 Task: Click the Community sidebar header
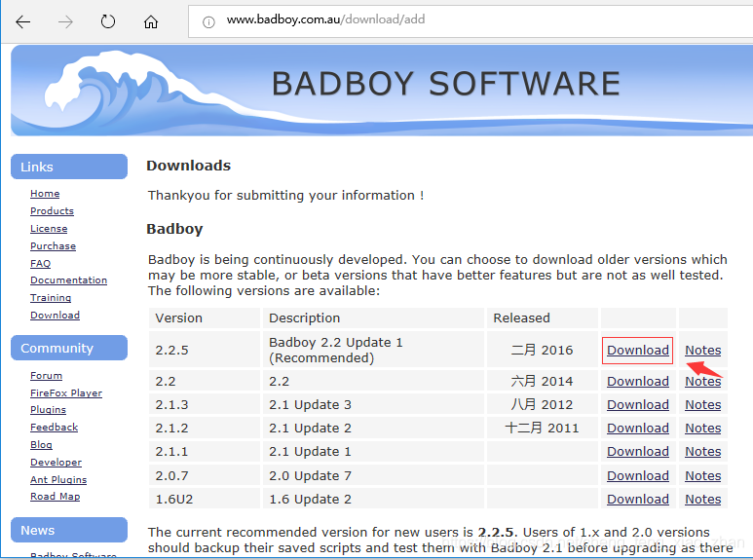tap(69, 348)
